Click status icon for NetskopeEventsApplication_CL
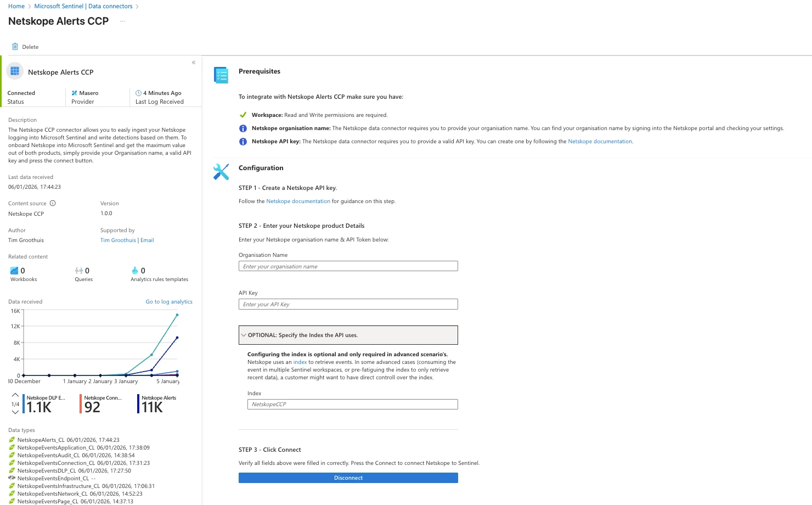This screenshot has height=505, width=812. click(12, 448)
